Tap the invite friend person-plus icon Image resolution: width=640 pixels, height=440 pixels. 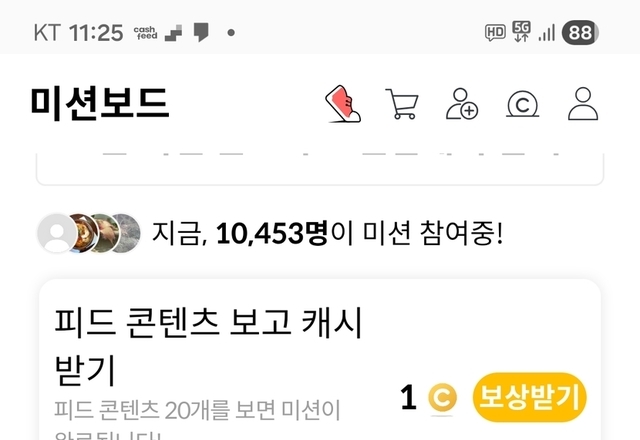(x=462, y=104)
